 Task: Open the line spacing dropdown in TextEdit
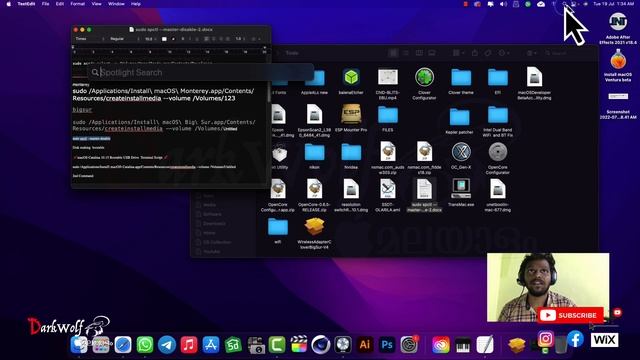pos(240,39)
